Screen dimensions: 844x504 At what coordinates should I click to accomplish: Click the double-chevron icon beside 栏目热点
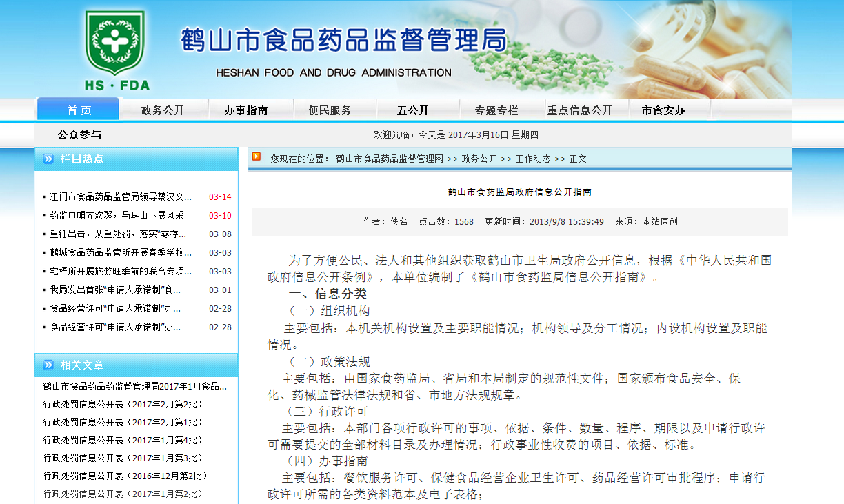click(48, 159)
